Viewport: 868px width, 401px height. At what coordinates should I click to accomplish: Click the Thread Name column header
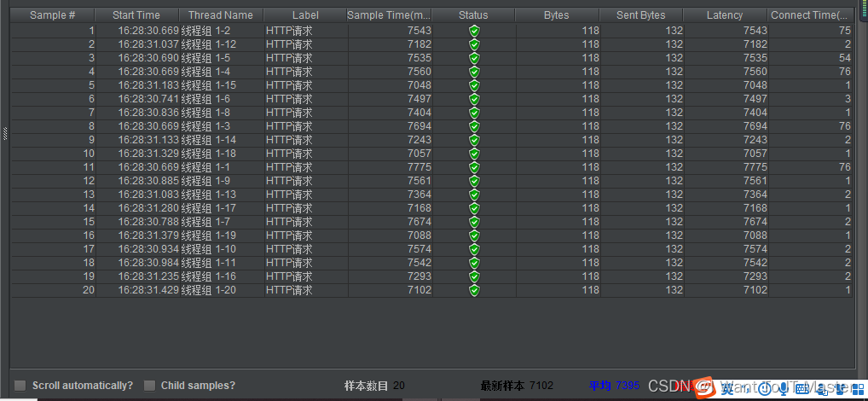220,15
